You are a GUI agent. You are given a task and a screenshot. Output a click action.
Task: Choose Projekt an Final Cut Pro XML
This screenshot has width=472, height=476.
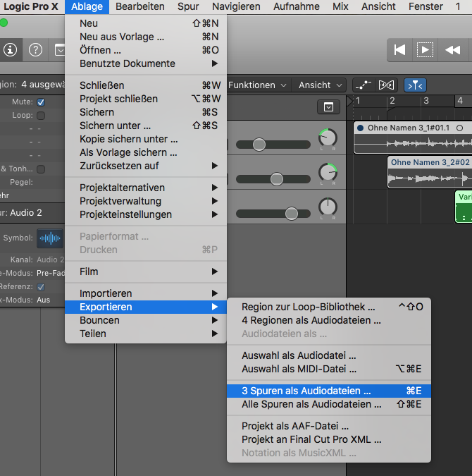(x=329, y=439)
